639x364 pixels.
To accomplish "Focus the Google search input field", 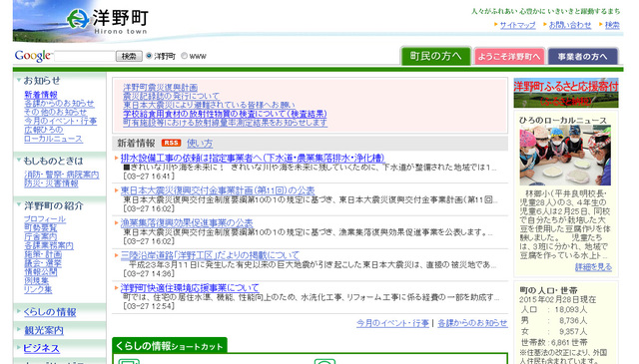I will [84, 56].
